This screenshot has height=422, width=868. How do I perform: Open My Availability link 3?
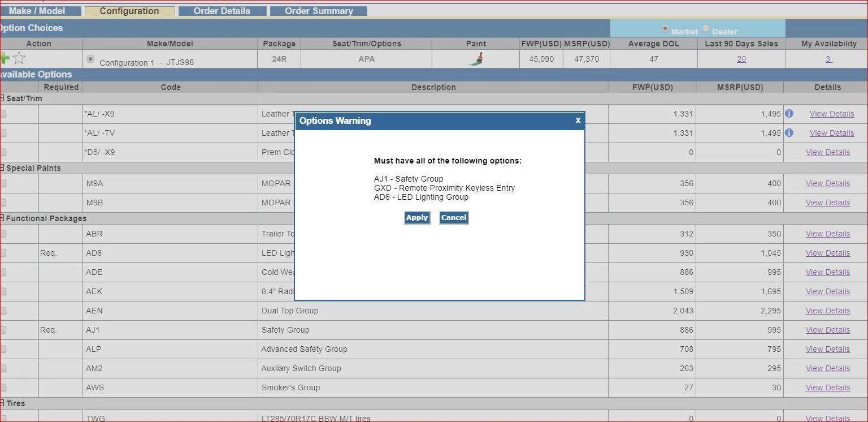pos(828,59)
